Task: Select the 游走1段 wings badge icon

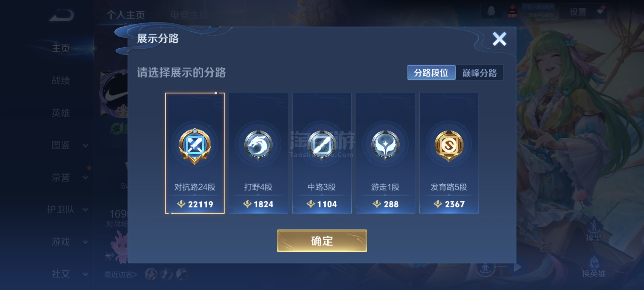Action: 385,146
